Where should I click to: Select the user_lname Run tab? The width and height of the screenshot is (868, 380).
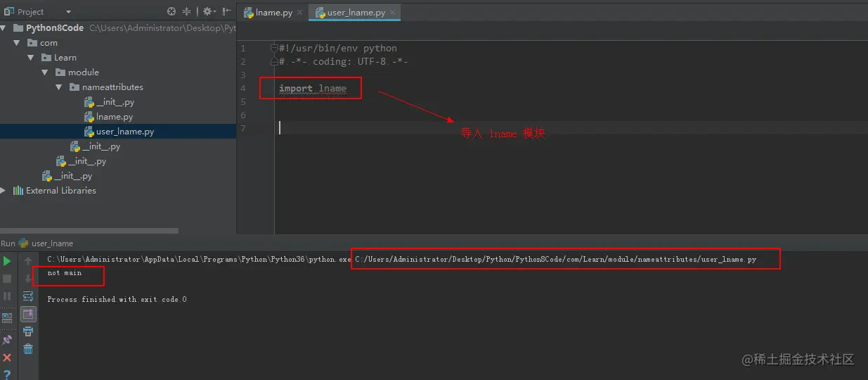46,243
